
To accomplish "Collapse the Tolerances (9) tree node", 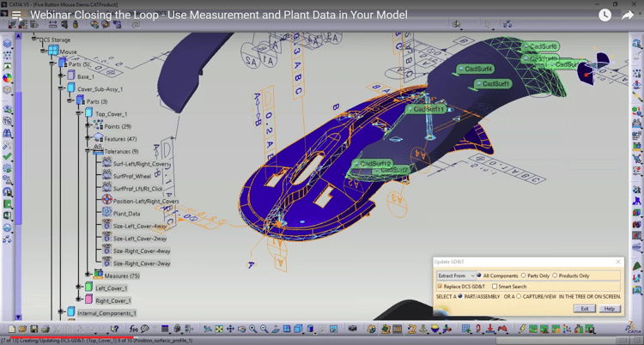I will click(88, 151).
